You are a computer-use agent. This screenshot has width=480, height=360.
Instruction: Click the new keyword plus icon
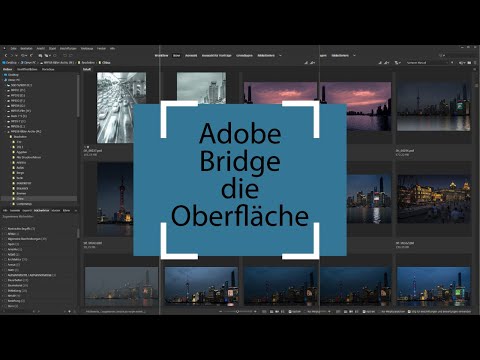point(69,311)
